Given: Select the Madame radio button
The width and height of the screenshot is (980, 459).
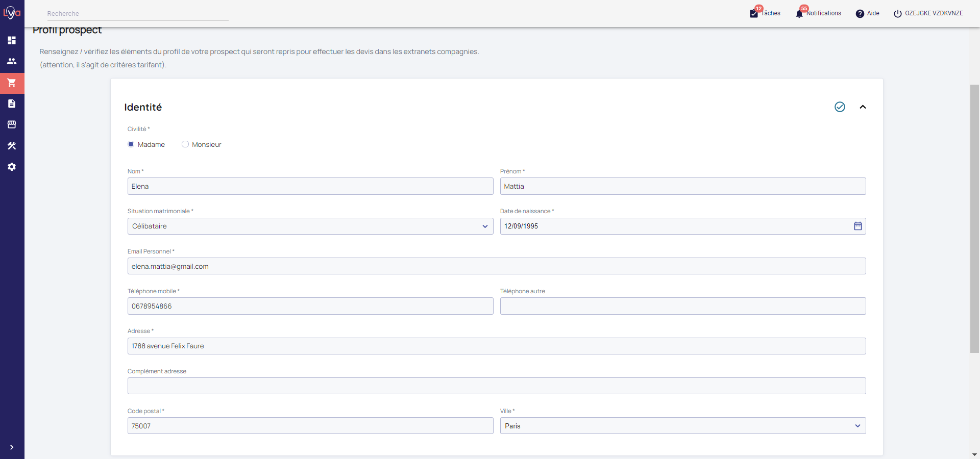Looking at the screenshot, I should click(x=131, y=144).
